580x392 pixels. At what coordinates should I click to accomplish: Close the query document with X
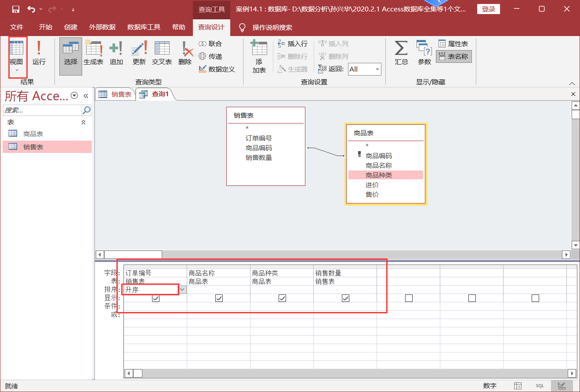pyautogui.click(x=573, y=94)
